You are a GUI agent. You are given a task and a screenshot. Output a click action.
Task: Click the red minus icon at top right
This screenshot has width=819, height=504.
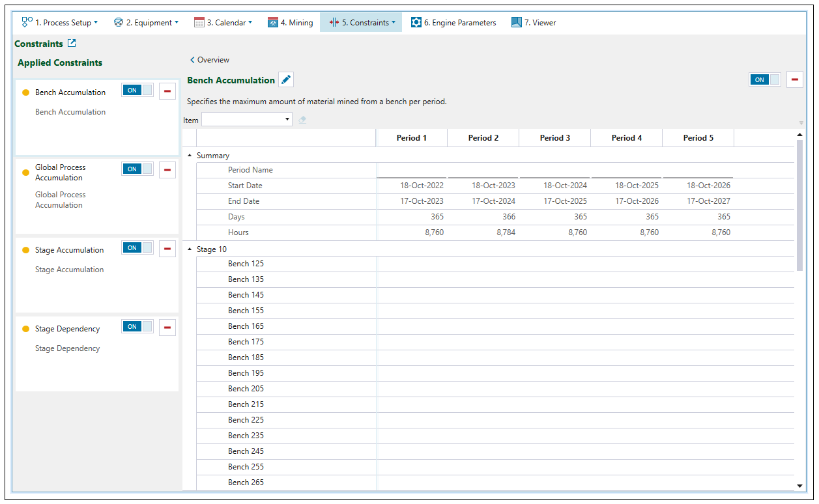(795, 80)
